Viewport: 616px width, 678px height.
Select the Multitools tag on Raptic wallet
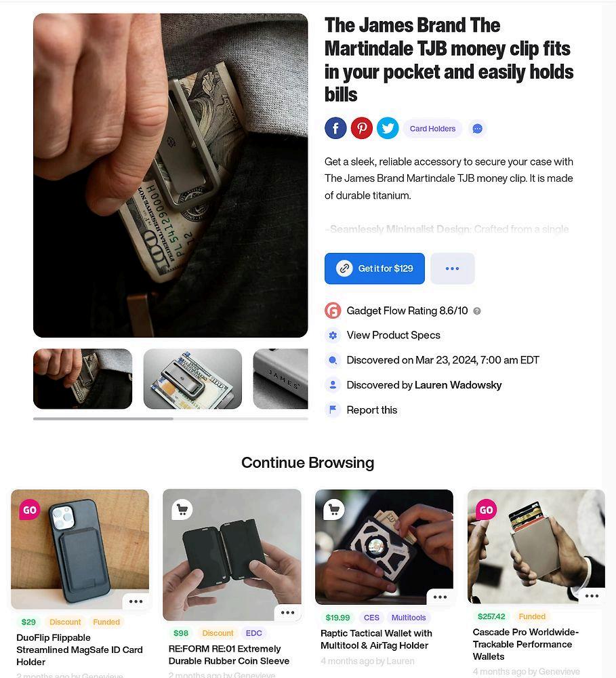pyautogui.click(x=409, y=618)
